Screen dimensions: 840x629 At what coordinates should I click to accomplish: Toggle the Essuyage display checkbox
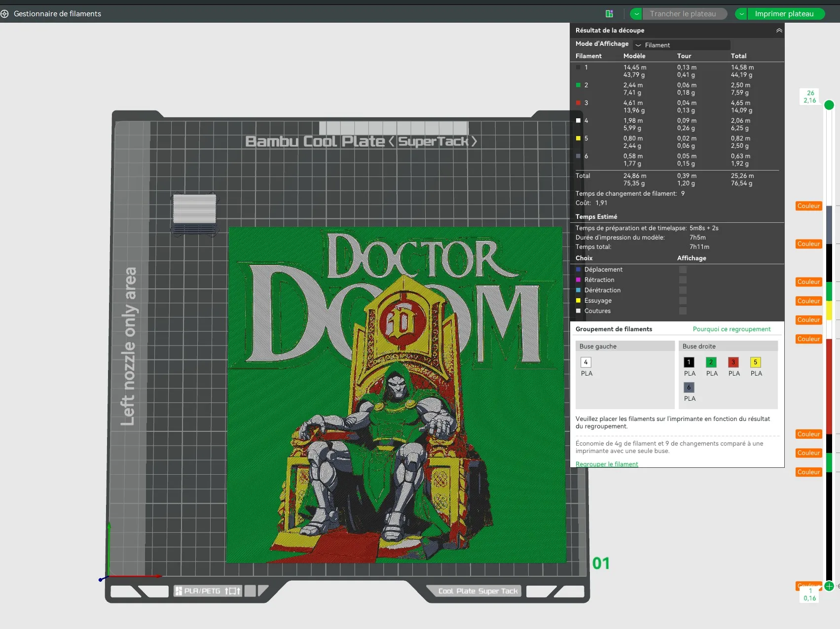pos(683,301)
